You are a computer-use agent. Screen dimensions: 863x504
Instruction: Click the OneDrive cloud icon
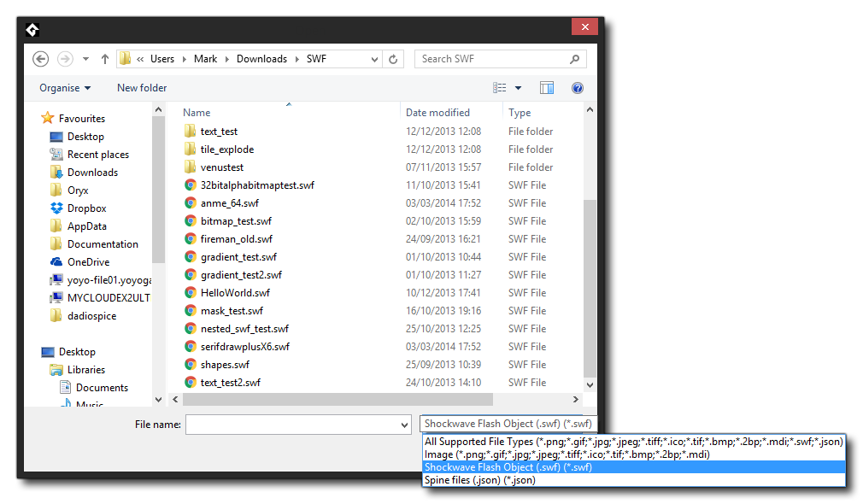click(x=56, y=262)
